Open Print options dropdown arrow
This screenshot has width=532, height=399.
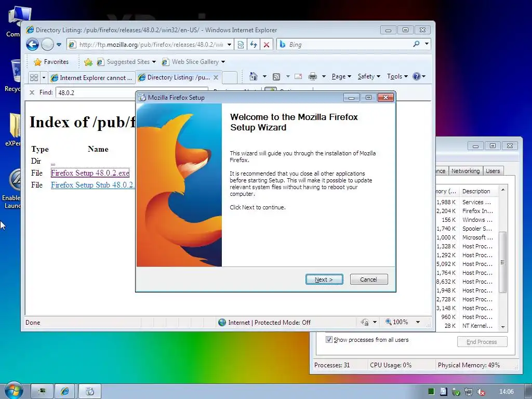tap(324, 76)
